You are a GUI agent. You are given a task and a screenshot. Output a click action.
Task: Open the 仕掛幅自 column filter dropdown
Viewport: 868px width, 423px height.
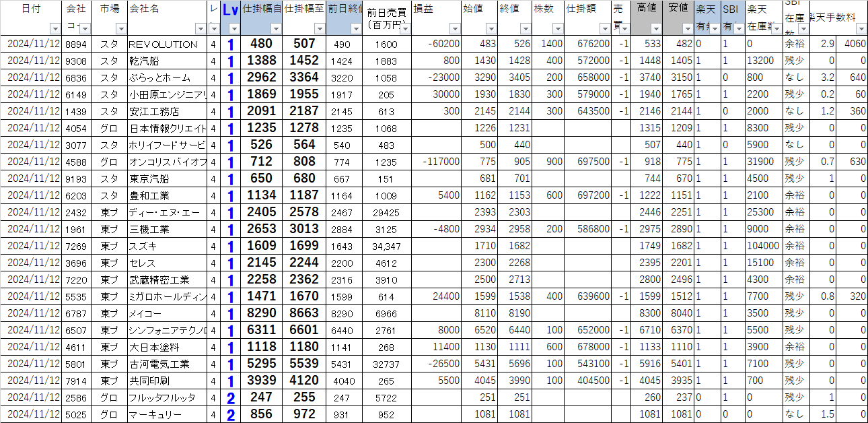tap(277, 29)
